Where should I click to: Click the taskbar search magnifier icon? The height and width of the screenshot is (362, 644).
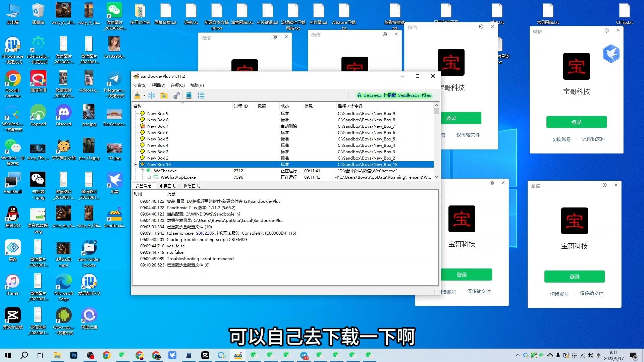(x=24, y=355)
